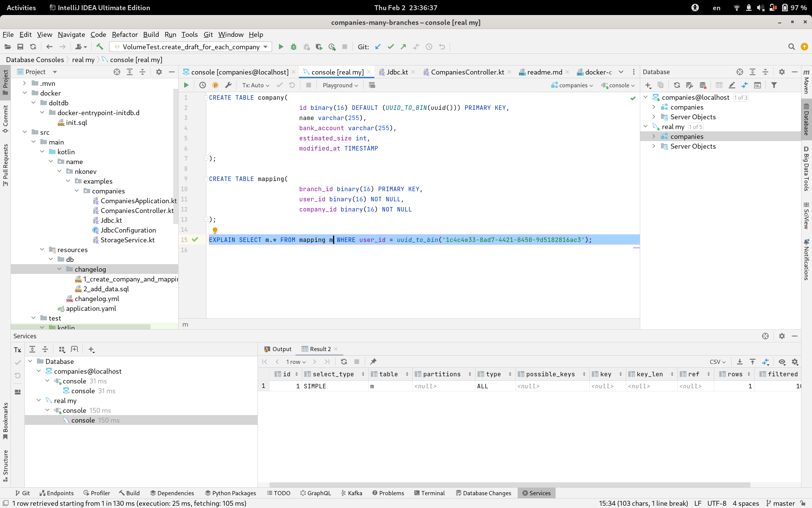Expand the Server Objects node under real my
The width and height of the screenshot is (812, 508).
point(653,146)
